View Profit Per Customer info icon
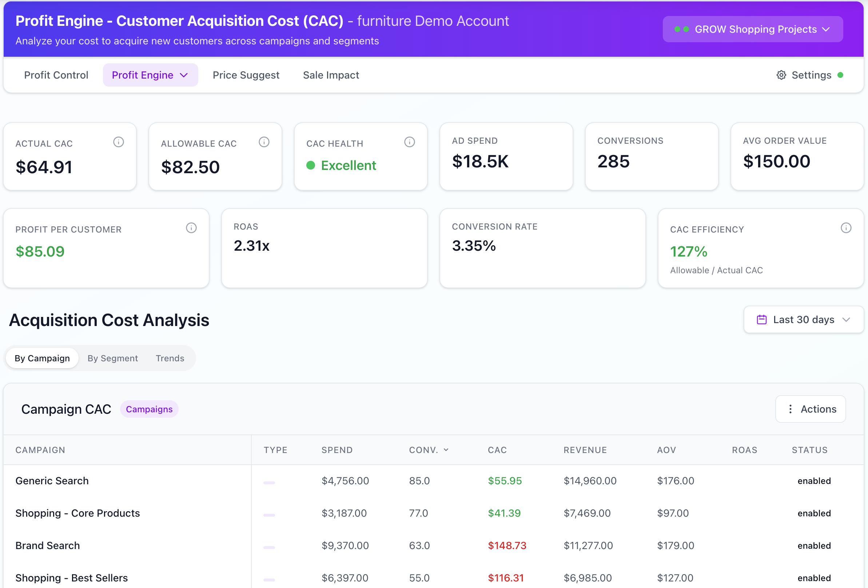The width and height of the screenshot is (868, 588). [191, 227]
